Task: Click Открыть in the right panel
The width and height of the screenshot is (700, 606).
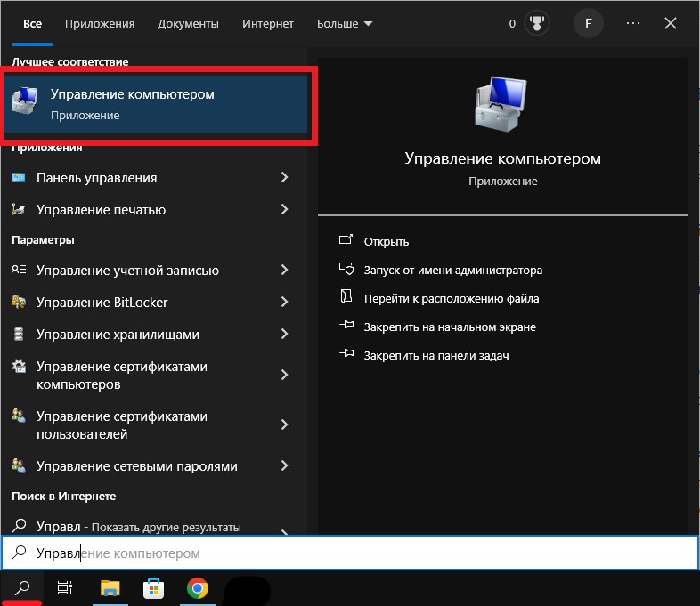Action: (386, 241)
